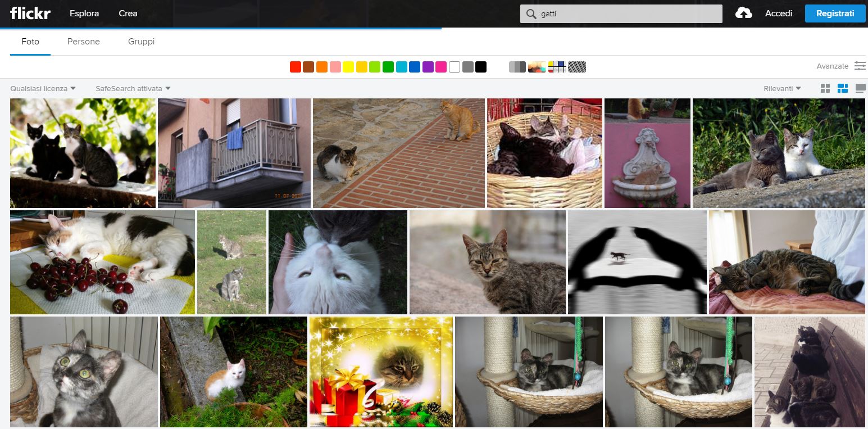Click the upload cloud icon
The image size is (868, 429).
(x=743, y=13)
